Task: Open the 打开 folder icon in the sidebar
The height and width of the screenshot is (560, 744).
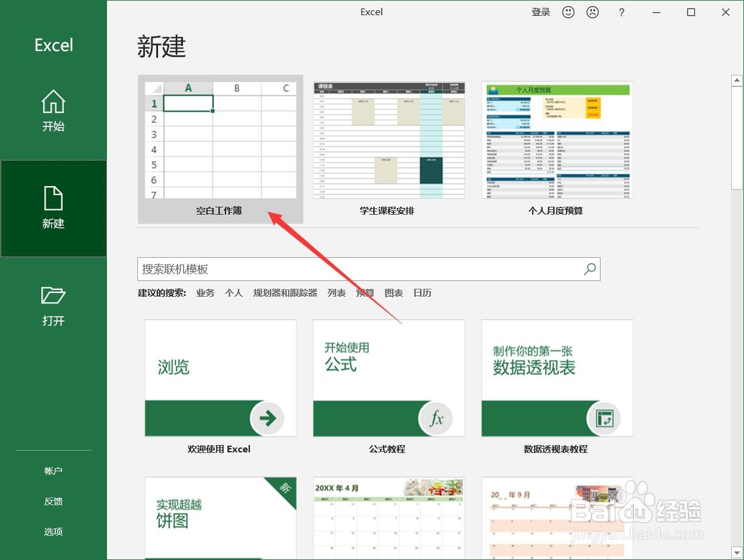Action: point(53,296)
